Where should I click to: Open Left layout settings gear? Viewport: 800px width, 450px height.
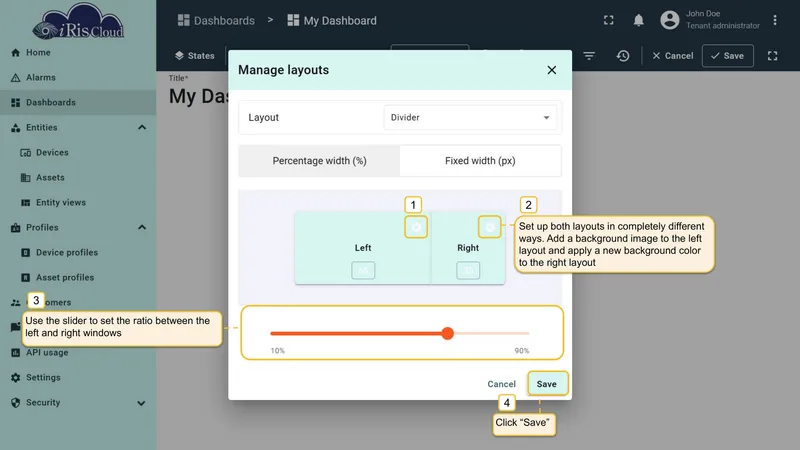(x=416, y=227)
